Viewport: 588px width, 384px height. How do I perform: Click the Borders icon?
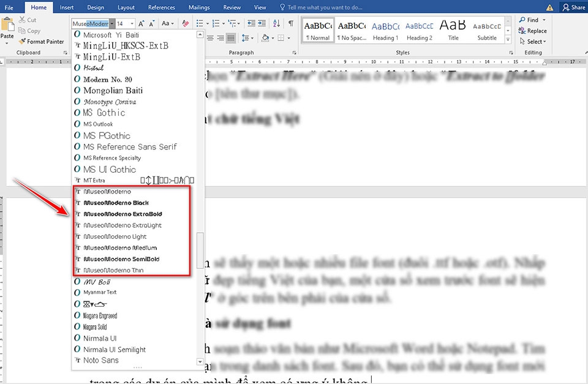(281, 38)
